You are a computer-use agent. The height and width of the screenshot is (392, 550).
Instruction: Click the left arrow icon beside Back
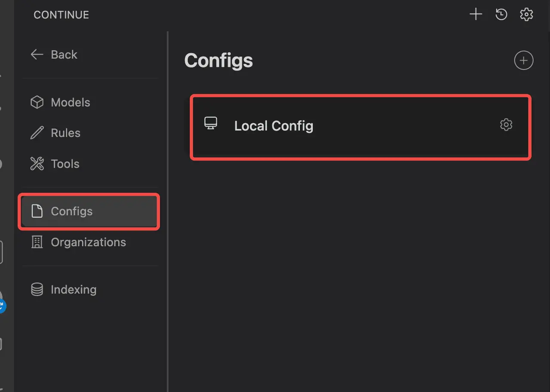pyautogui.click(x=37, y=55)
